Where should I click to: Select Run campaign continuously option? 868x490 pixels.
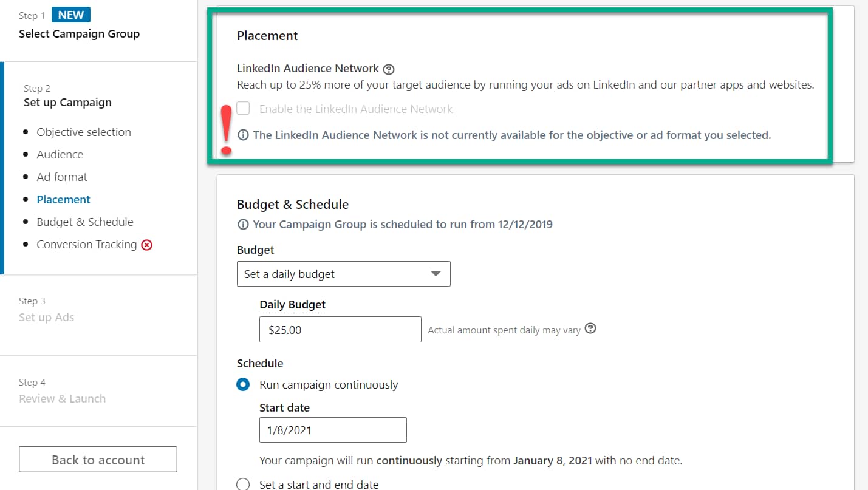pos(243,384)
